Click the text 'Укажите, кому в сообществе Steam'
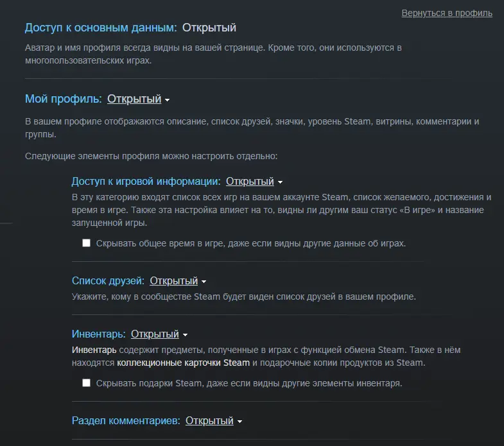The image size is (504, 446). pos(146,296)
